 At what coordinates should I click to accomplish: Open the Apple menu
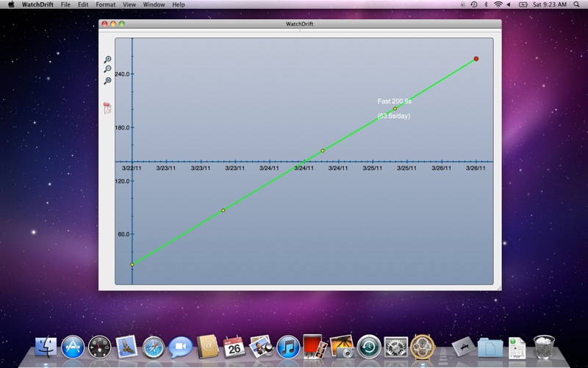coord(11,4)
